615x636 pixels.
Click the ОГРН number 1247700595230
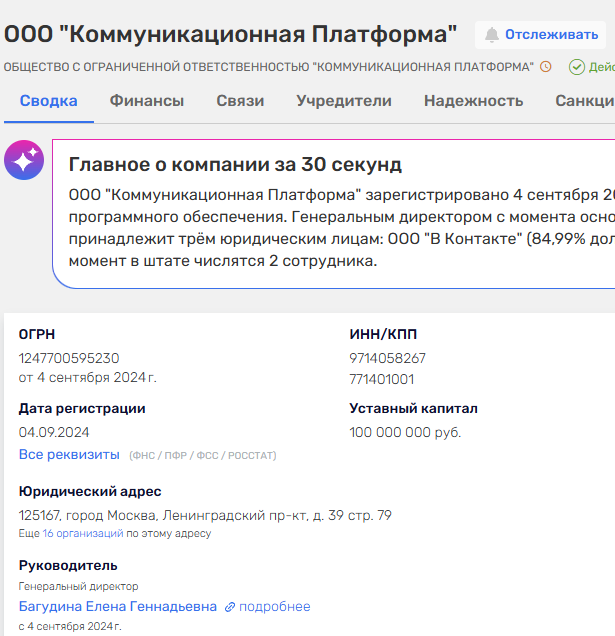coord(69,358)
